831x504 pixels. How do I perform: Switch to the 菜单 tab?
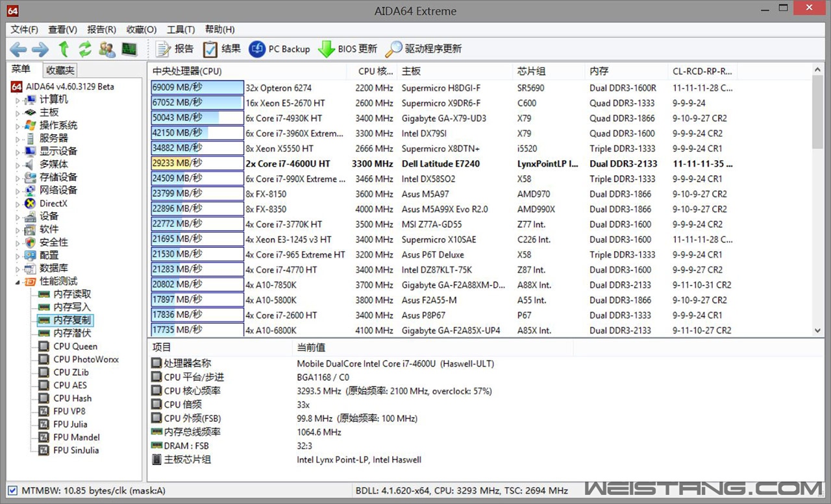tap(21, 70)
